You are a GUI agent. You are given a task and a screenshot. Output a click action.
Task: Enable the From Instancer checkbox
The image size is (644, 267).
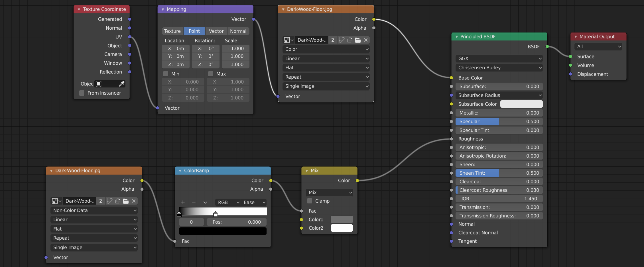[x=82, y=93]
